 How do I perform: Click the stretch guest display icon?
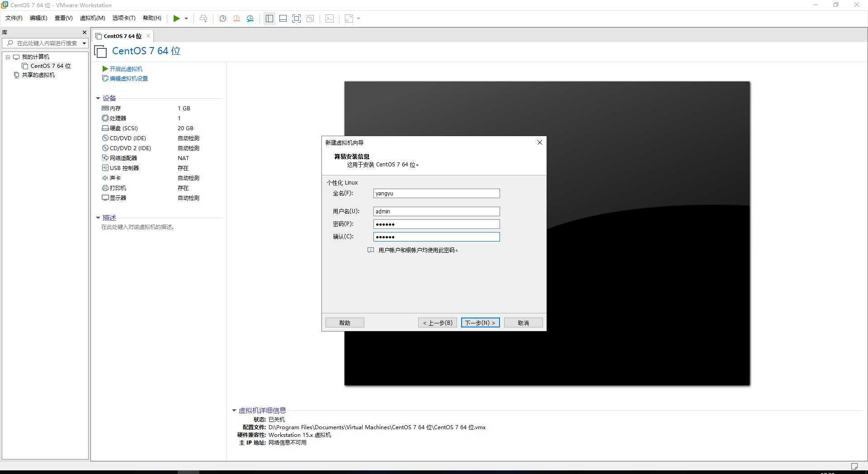click(x=349, y=19)
